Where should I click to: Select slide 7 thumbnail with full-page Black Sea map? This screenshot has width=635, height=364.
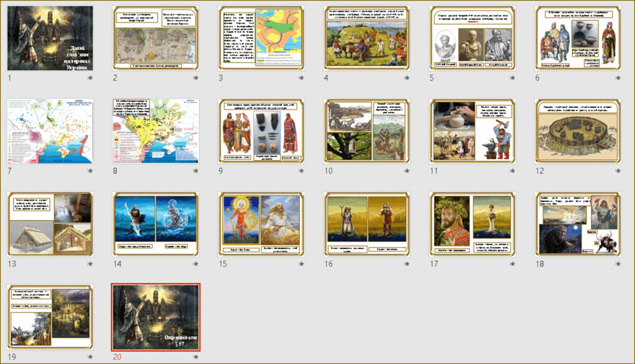50,131
